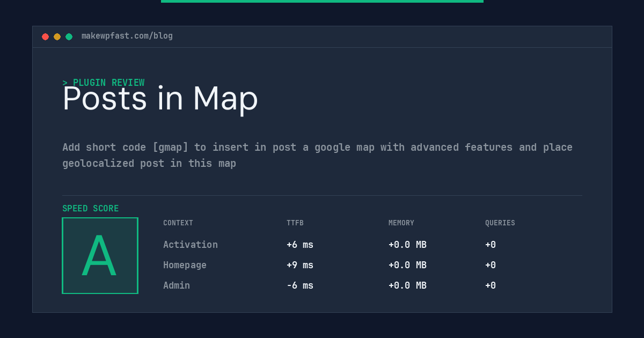Click the Admin queries '+0' value
Screen dimensions: 644x338
click(491, 285)
